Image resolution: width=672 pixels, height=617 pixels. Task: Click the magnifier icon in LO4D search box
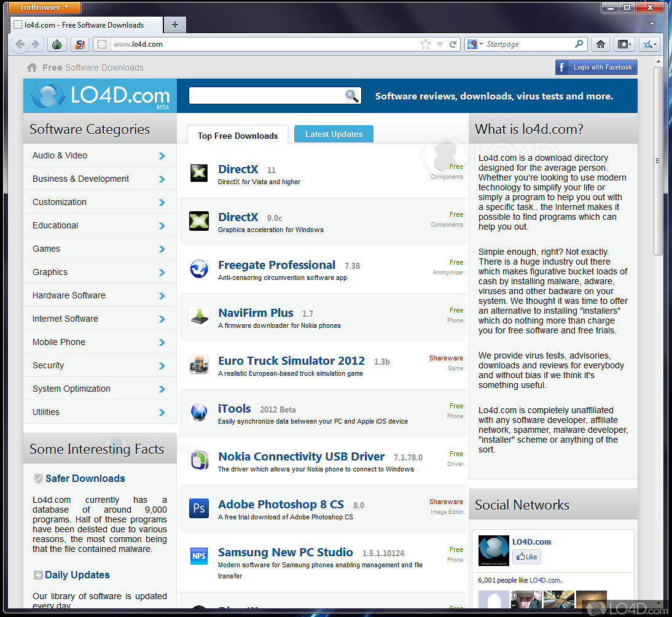pyautogui.click(x=351, y=96)
